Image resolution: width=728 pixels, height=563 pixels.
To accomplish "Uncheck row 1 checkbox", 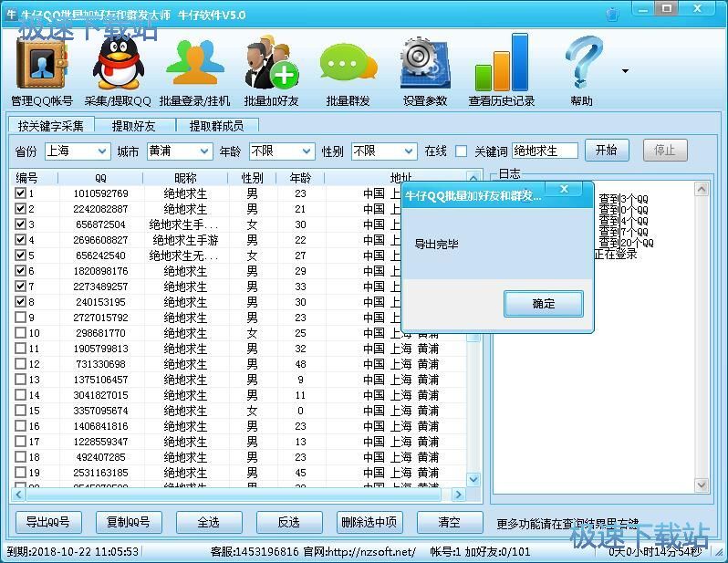I will coord(20,193).
